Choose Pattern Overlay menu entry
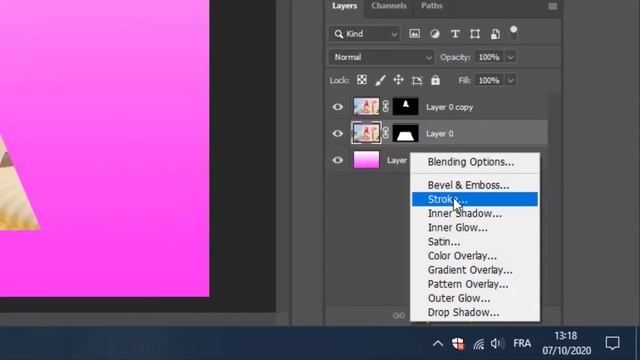This screenshot has width=640, height=360. pos(475,284)
